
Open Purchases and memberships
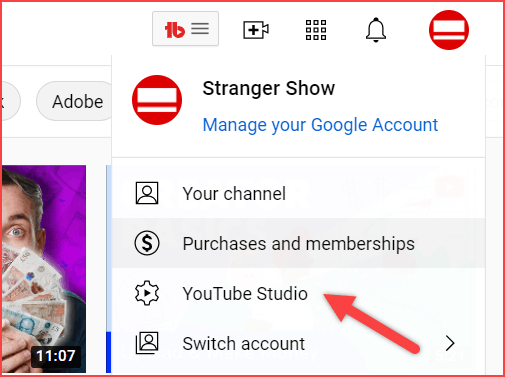(298, 243)
